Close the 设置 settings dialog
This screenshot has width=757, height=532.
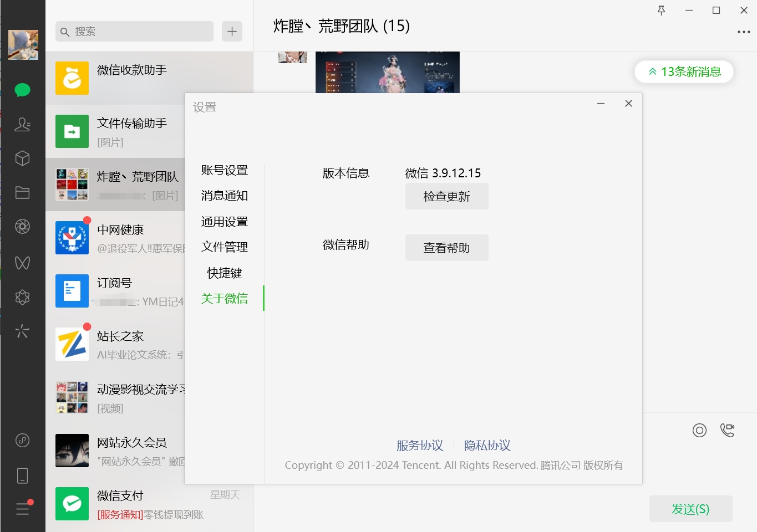628,104
